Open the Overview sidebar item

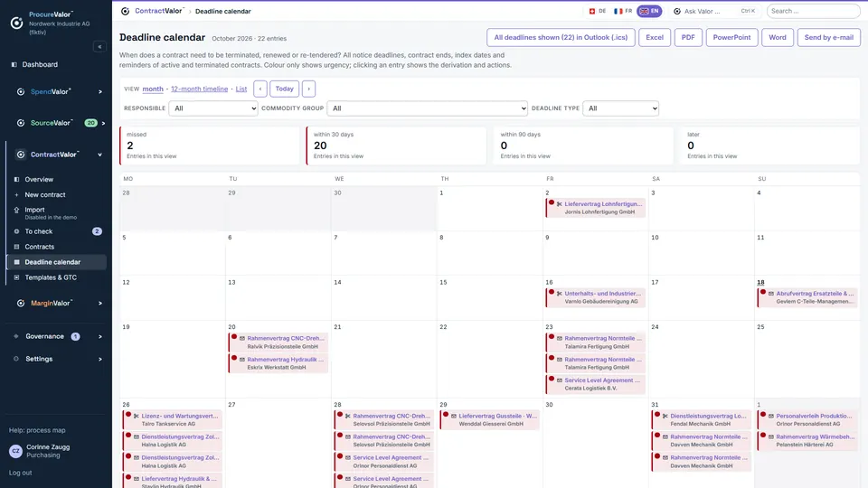click(x=56, y=179)
